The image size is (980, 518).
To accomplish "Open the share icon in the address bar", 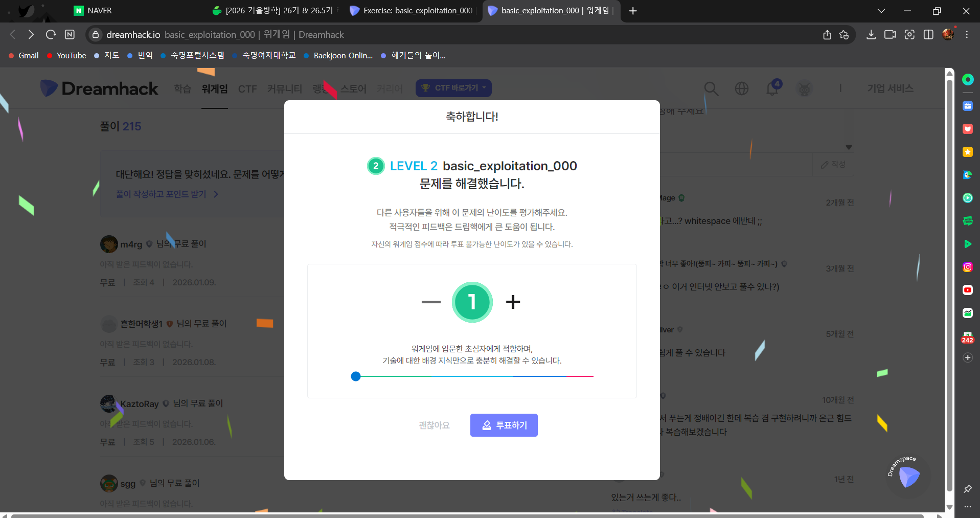I will [827, 35].
